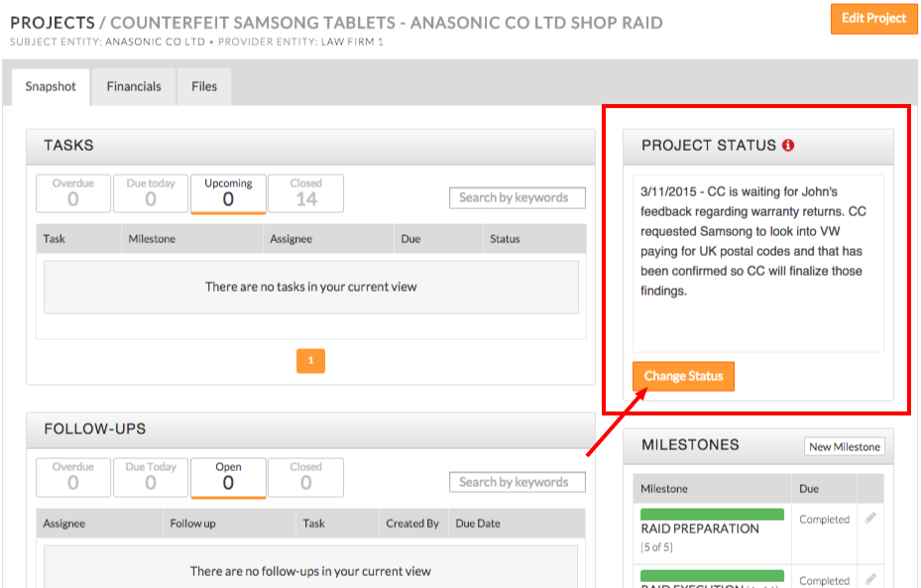Screen dimensions: 921x588
Task: Click the Tasks keyword search field
Action: tap(517, 198)
